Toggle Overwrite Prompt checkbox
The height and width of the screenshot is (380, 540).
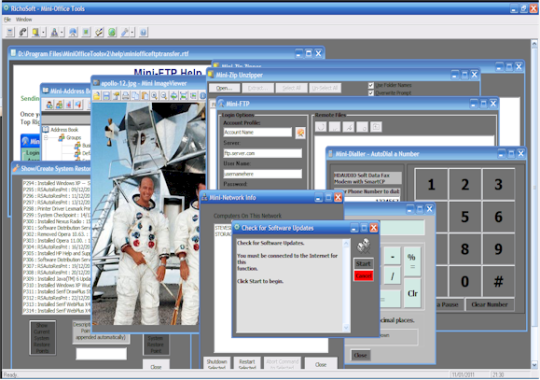tap(371, 93)
